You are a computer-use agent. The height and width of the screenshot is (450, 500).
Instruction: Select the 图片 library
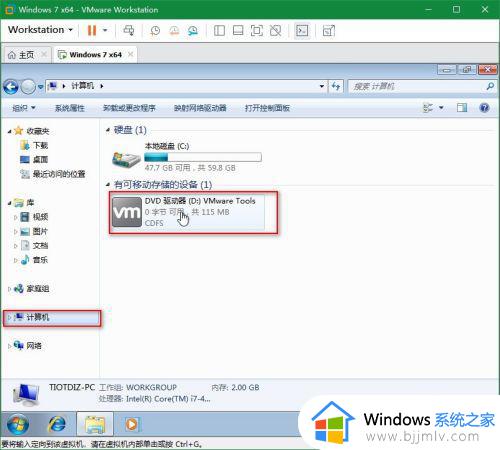(34, 231)
